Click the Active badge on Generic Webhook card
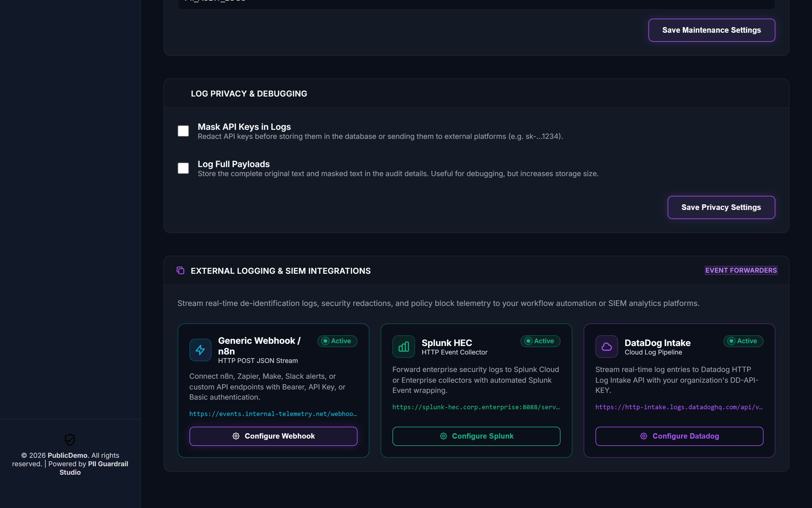Viewport: 812px width, 508px height. 337,341
